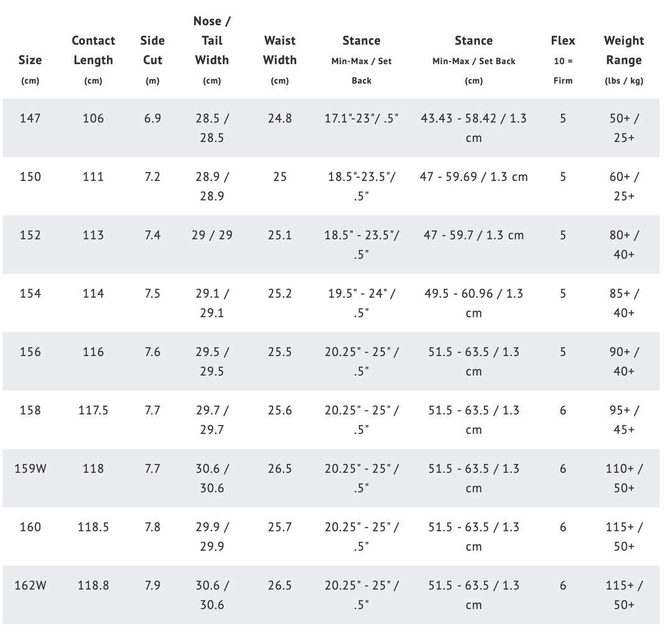This screenshot has width=672, height=636.
Task: Click the Flex column header
Action: pyautogui.click(x=562, y=41)
